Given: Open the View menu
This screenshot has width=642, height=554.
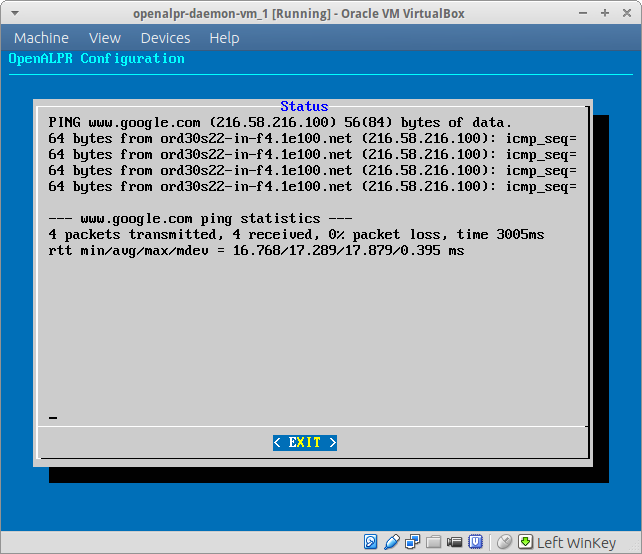Looking at the screenshot, I should [x=105, y=38].
